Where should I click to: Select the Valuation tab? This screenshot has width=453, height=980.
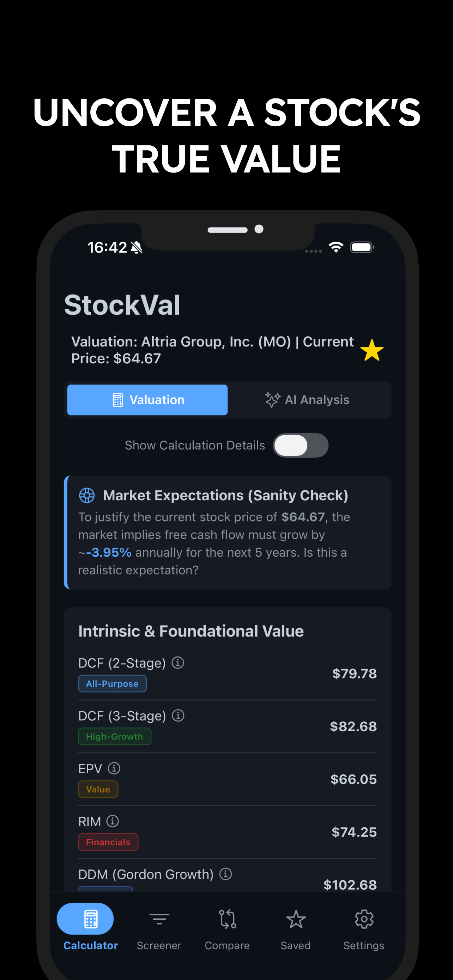pyautogui.click(x=147, y=400)
